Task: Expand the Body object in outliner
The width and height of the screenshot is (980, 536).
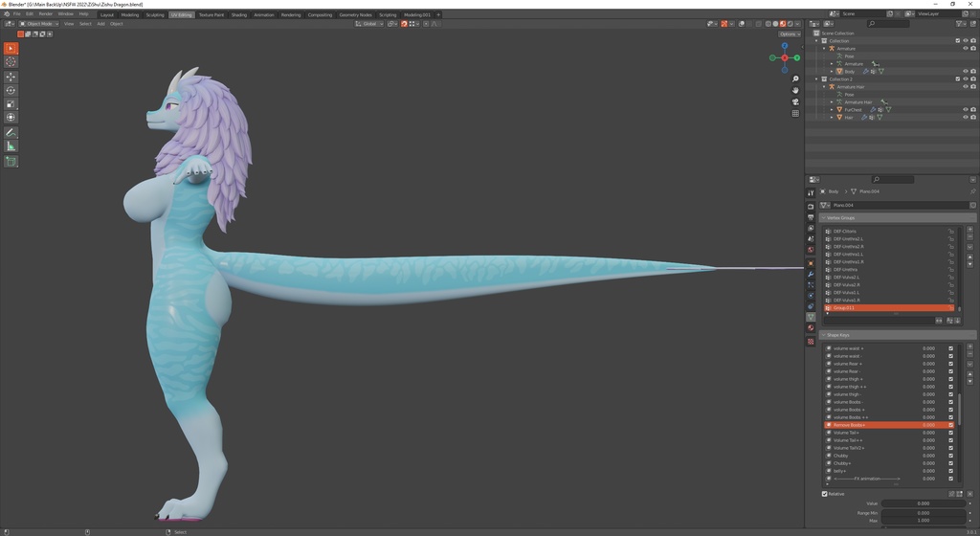Action: click(832, 71)
